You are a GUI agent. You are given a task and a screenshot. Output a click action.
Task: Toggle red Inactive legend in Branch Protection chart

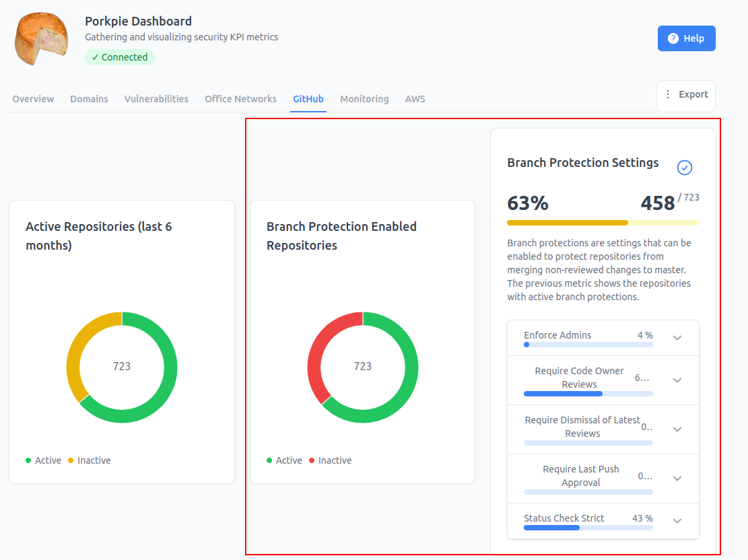tap(330, 460)
